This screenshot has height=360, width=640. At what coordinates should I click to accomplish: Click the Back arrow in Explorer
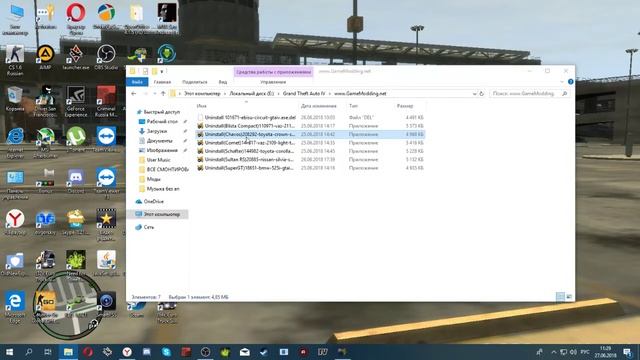click(x=133, y=93)
